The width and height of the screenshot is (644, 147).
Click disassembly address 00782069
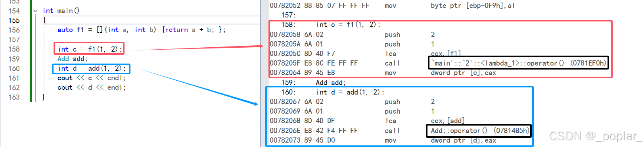285,111
